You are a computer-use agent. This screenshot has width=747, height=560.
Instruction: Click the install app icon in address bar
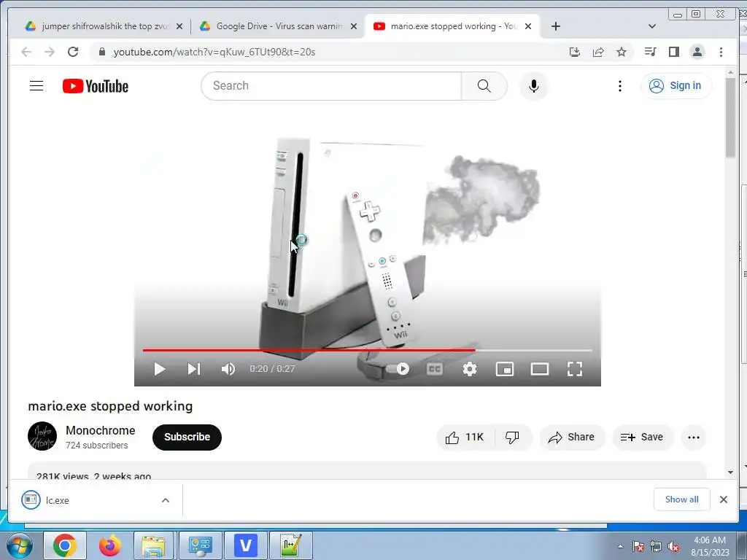click(x=575, y=52)
